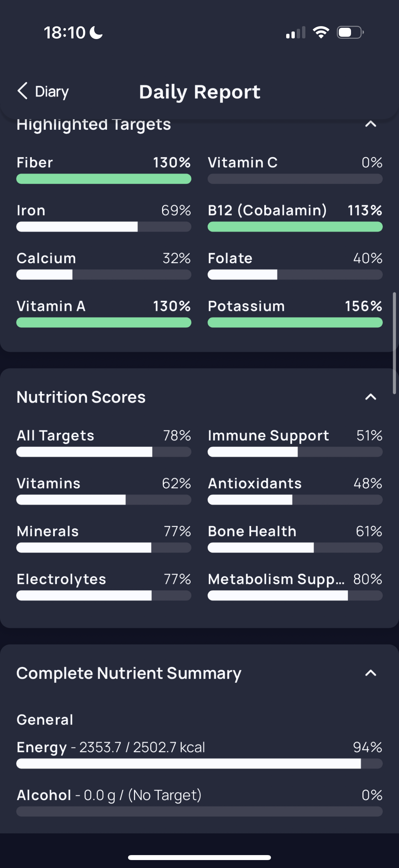Open the Fiber 130% target
The width and height of the screenshot is (399, 868).
click(x=104, y=169)
